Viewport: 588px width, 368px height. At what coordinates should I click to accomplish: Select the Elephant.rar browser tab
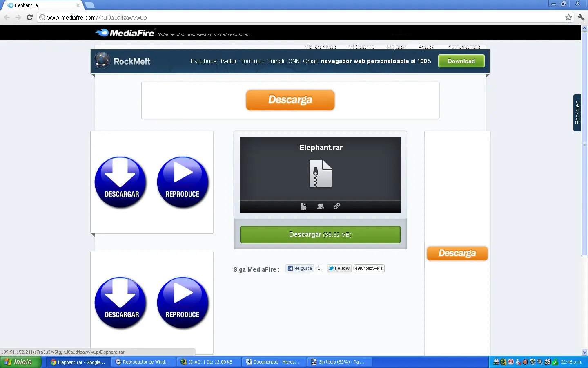pyautogui.click(x=43, y=5)
